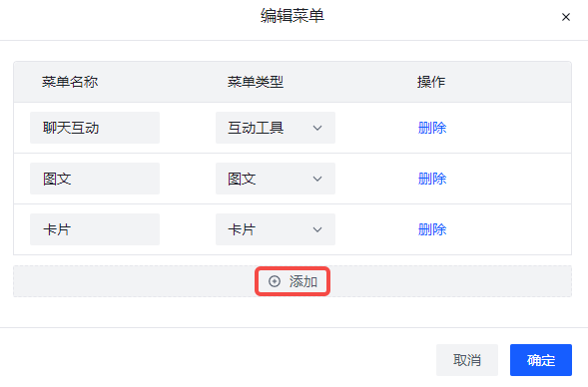Confirm changes with the 确定 button

(x=541, y=360)
